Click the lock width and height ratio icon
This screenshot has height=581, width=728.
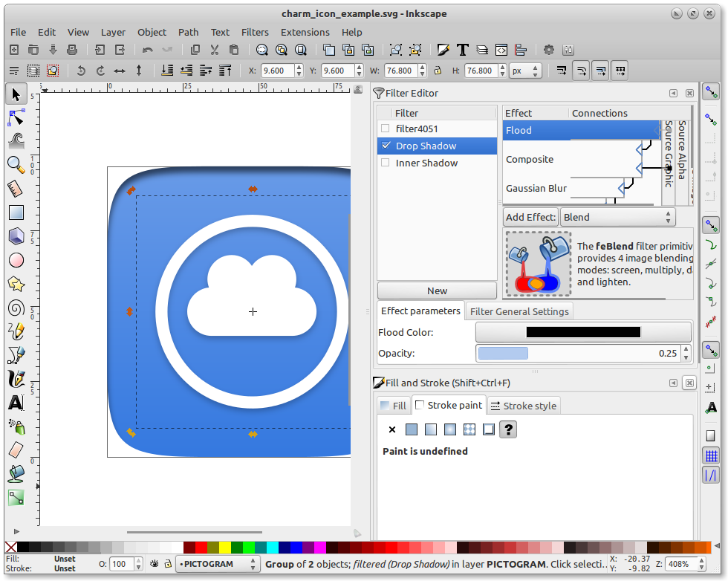pyautogui.click(x=438, y=71)
